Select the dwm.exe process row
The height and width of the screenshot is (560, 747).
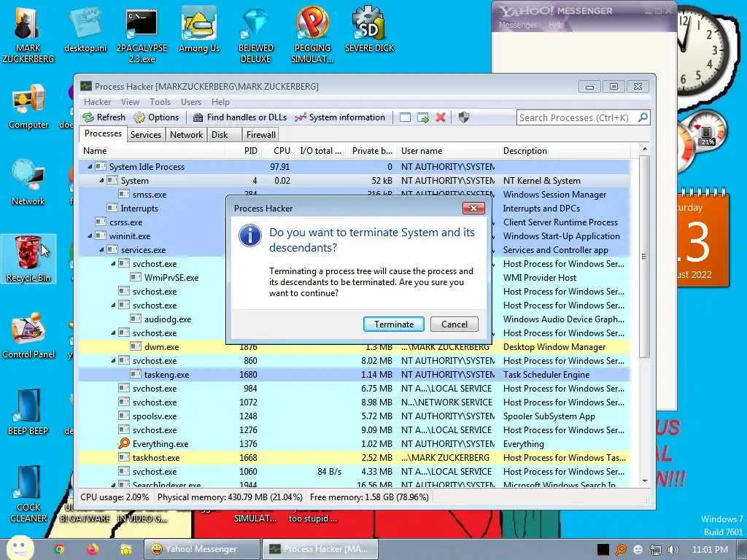355,347
